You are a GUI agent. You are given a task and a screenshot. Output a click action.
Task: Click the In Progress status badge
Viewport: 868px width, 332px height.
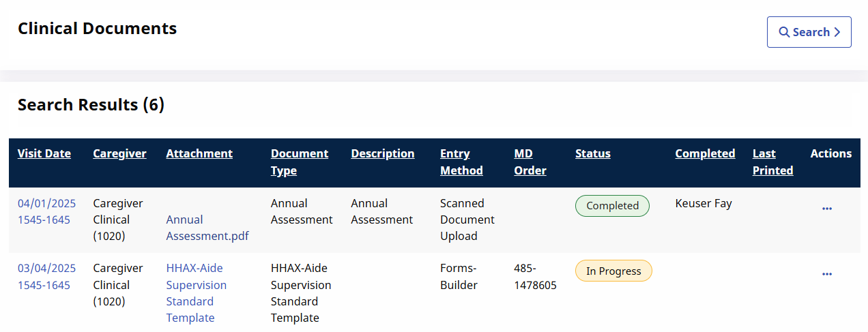tap(613, 271)
